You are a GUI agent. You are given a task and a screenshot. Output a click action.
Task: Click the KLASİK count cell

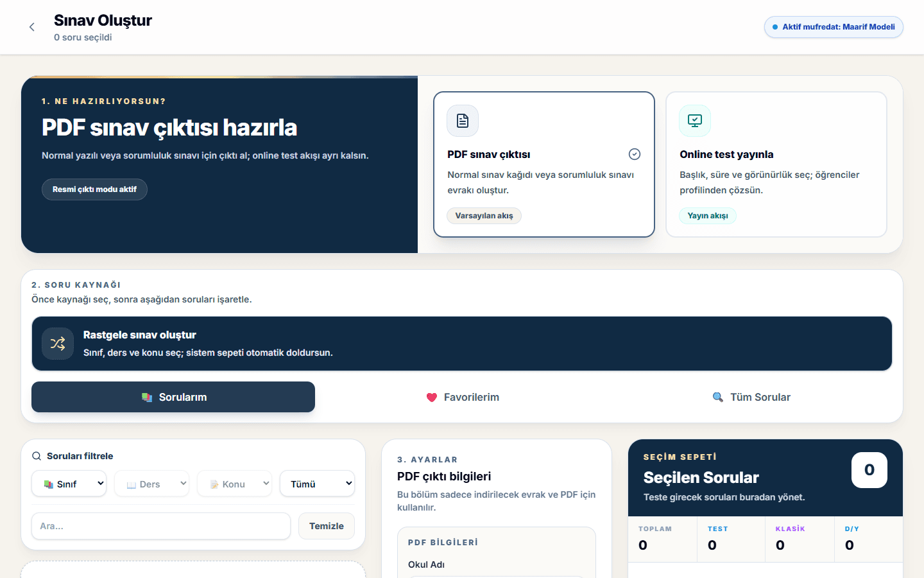800,539
